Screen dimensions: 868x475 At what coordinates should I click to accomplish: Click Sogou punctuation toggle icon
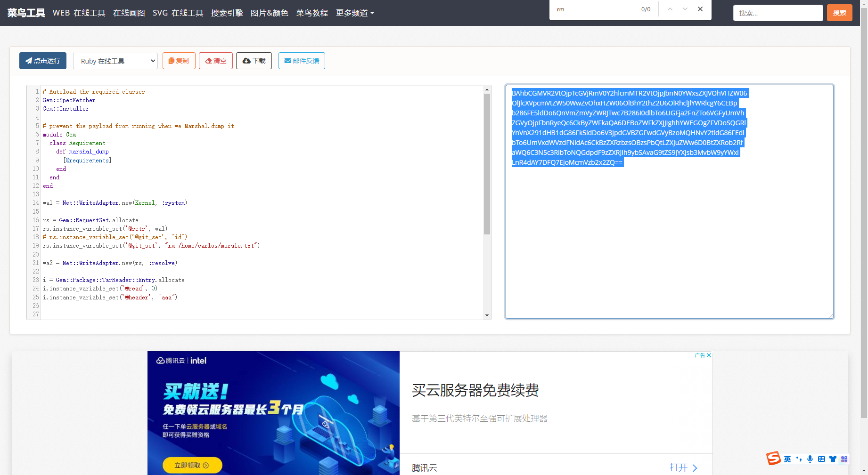pos(799,459)
